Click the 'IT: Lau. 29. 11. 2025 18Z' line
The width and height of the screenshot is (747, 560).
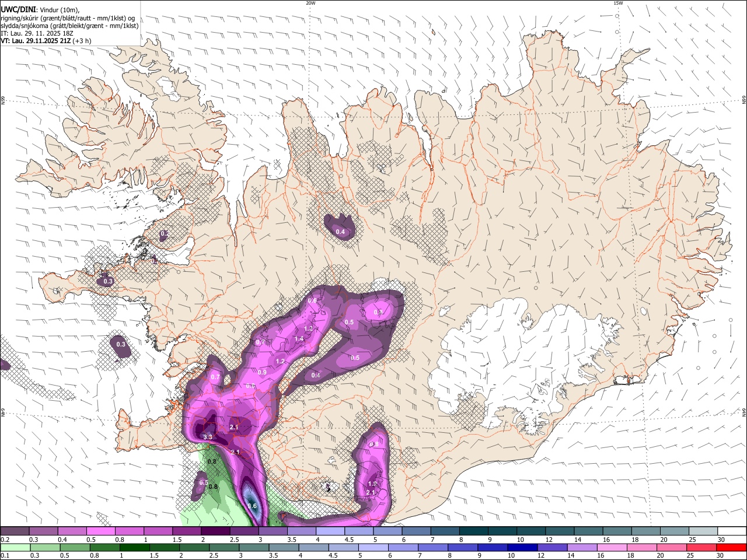pyautogui.click(x=37, y=33)
